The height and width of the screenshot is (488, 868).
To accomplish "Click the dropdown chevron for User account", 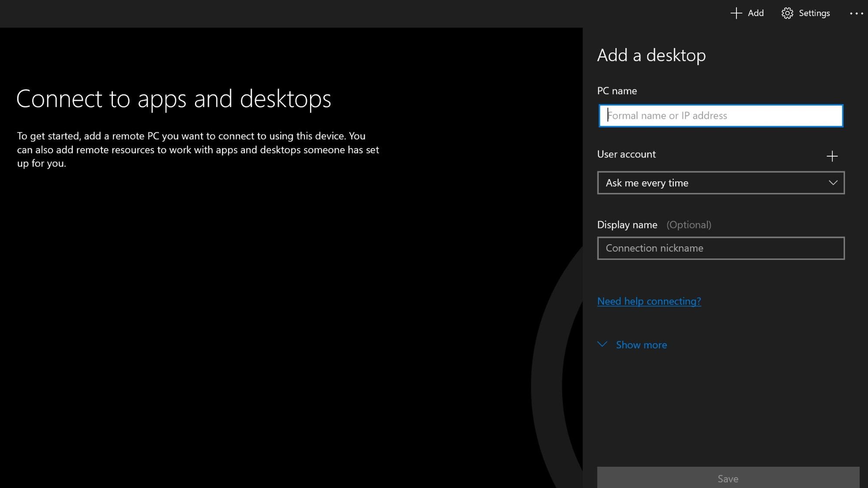I will (x=833, y=182).
